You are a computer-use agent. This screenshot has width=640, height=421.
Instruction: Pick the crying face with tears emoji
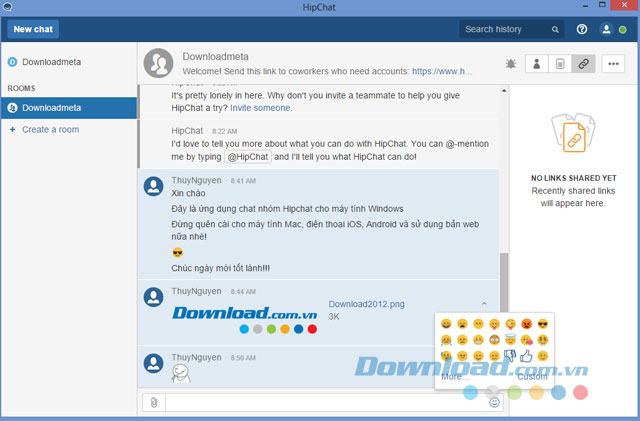(446, 340)
